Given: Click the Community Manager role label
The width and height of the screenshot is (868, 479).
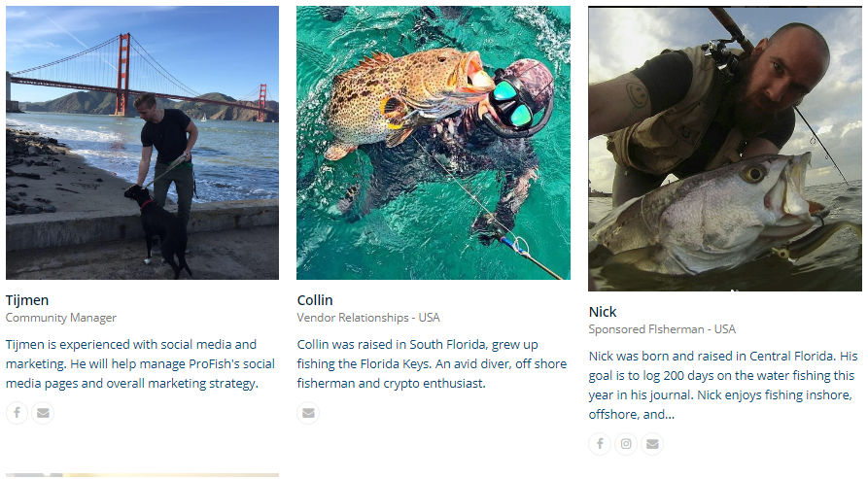Looking at the screenshot, I should [x=61, y=318].
